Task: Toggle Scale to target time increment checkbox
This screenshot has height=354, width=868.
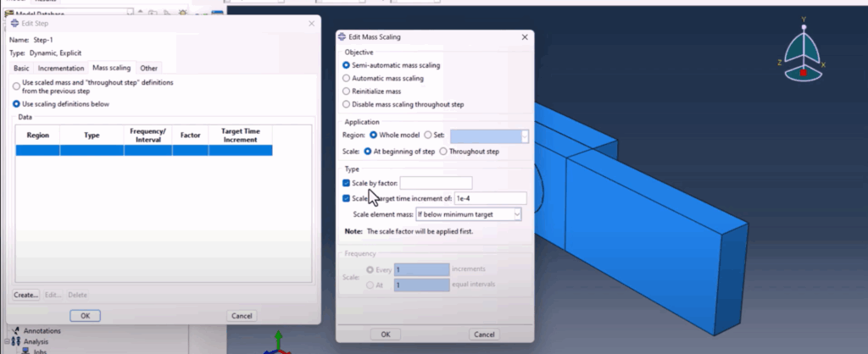Action: (x=346, y=198)
